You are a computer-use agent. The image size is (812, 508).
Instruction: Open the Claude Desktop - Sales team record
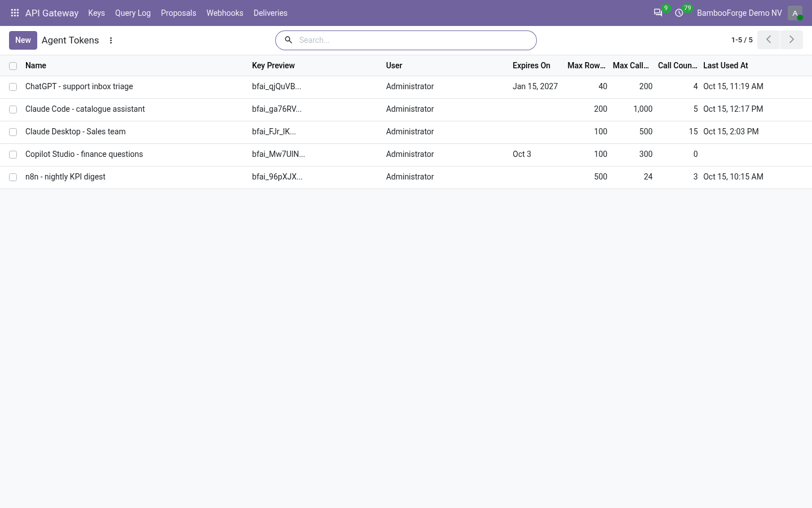click(x=76, y=132)
